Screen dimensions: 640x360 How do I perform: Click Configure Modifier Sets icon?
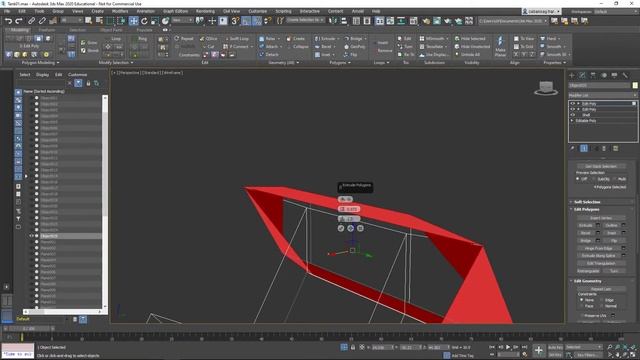(x=616, y=149)
